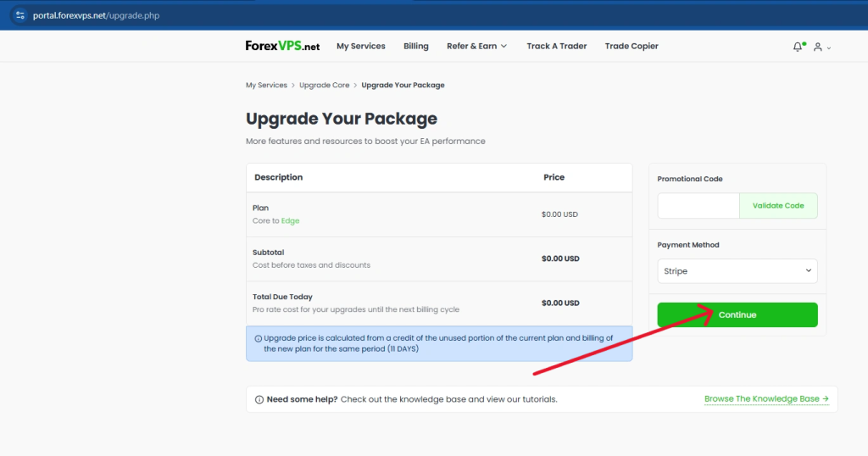Click the Edge plan link
The width and height of the screenshot is (868, 456).
pyautogui.click(x=291, y=221)
